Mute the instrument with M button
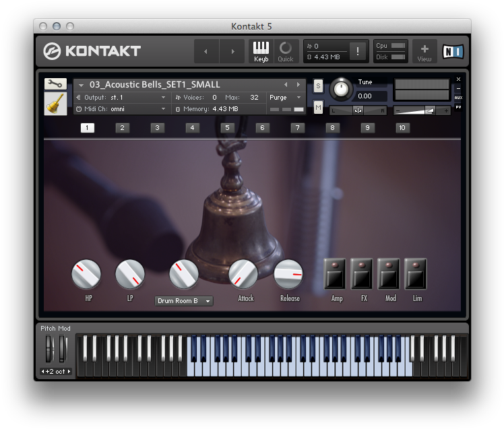Viewport: 504px width, 429px height. click(318, 107)
